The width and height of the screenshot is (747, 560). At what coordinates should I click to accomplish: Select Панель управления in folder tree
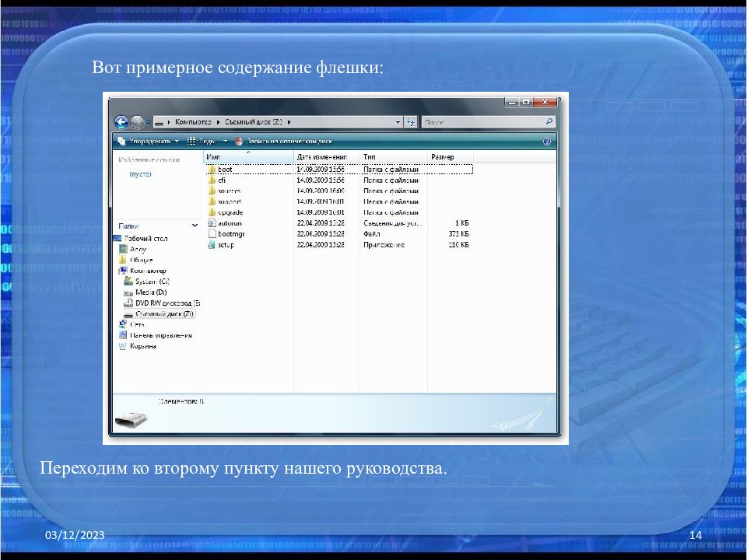[161, 335]
